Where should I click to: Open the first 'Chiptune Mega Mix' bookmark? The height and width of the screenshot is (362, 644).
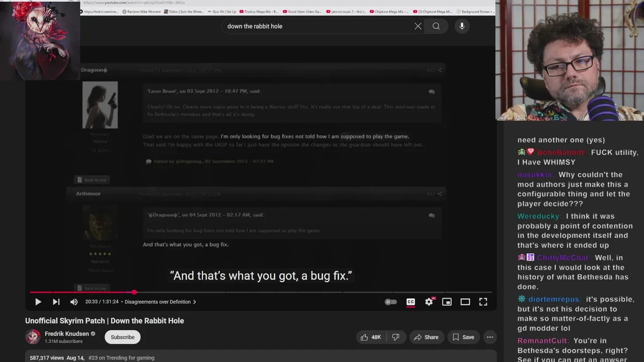[390, 12]
